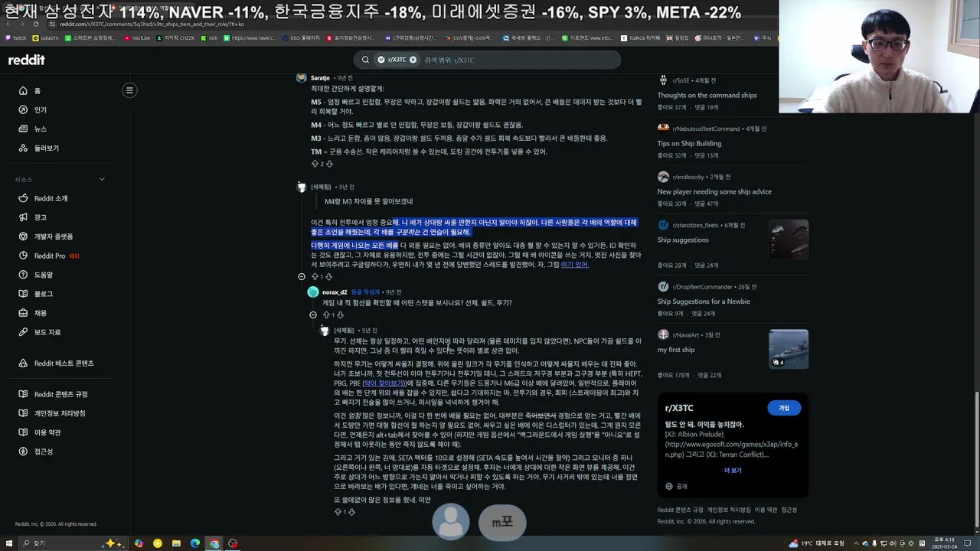Open the reddit logo home link
This screenshot has width=980, height=551.
[x=27, y=60]
